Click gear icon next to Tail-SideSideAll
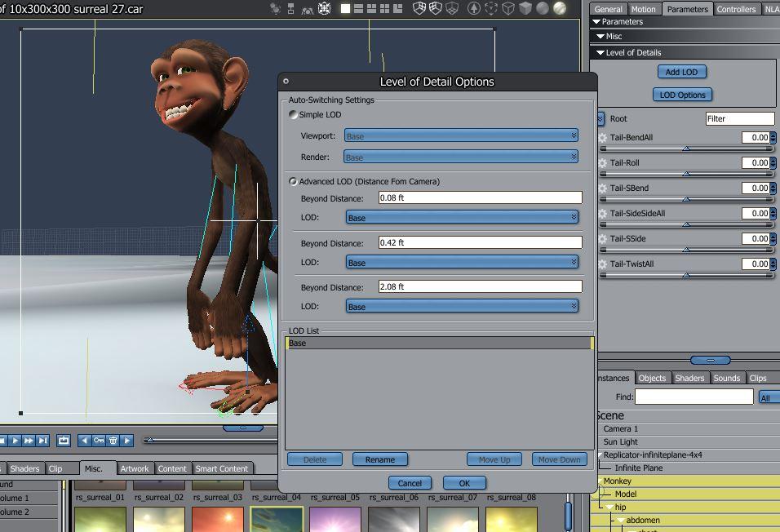The width and height of the screenshot is (780, 532). [x=602, y=214]
